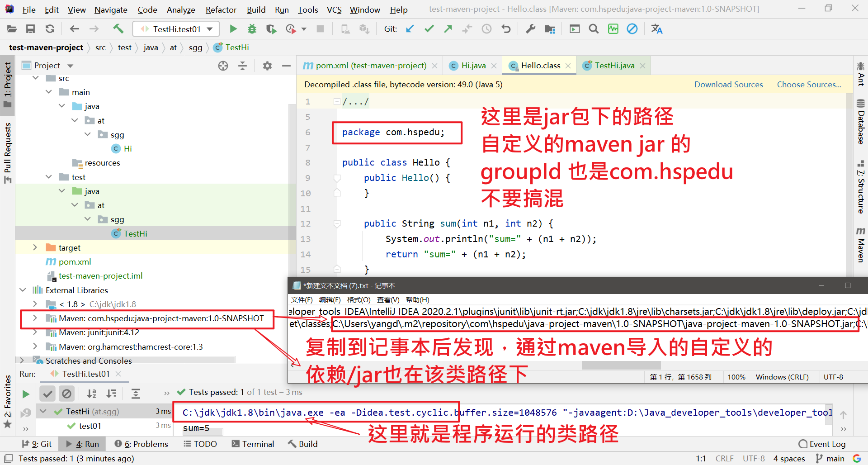Open the 格式(O) menu in Notepad
This screenshot has width=868, height=465.
359,299
